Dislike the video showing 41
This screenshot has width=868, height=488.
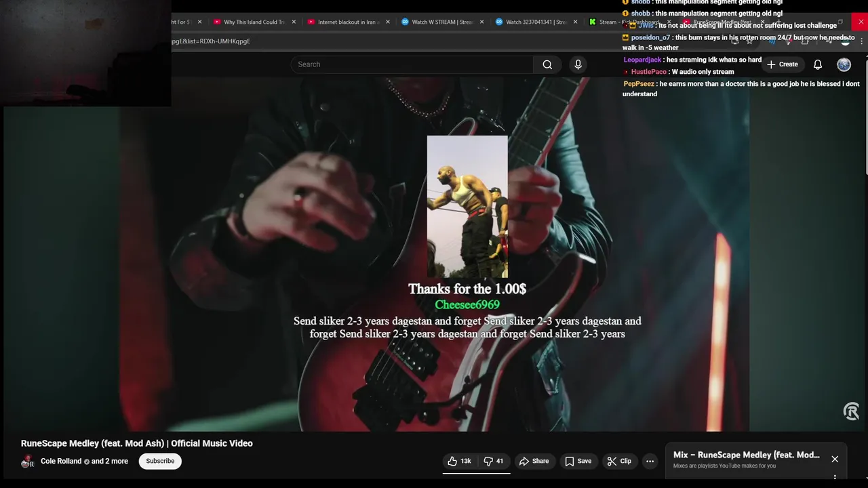[494, 461]
